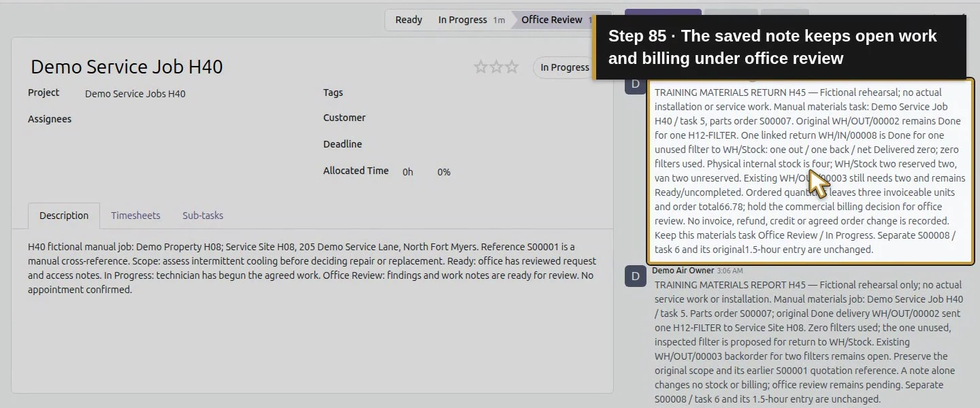Click the empty Deadline field
Viewport: 980px width, 408px height.
[x=497, y=145]
